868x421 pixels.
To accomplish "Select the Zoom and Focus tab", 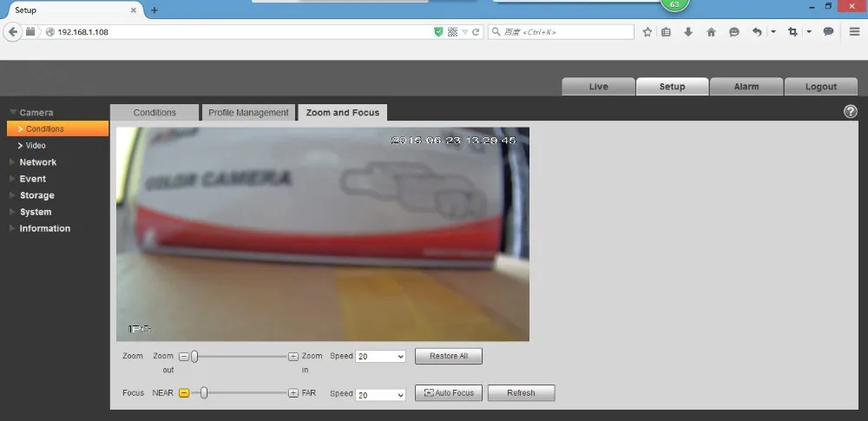I will 343,113.
